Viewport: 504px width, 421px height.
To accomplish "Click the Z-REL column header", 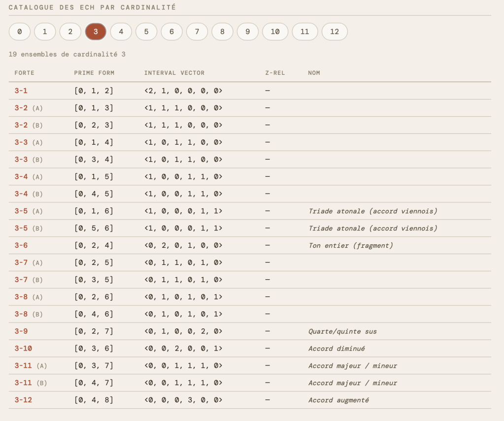I will [x=275, y=73].
